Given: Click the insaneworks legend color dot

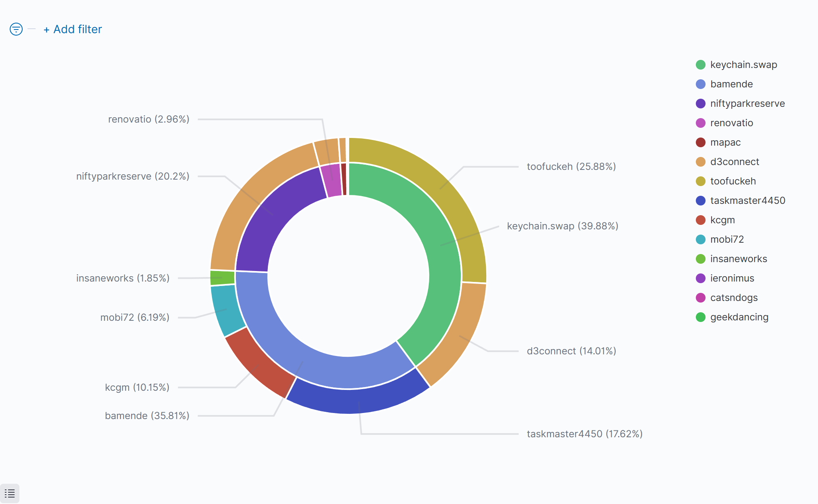Looking at the screenshot, I should 701,259.
